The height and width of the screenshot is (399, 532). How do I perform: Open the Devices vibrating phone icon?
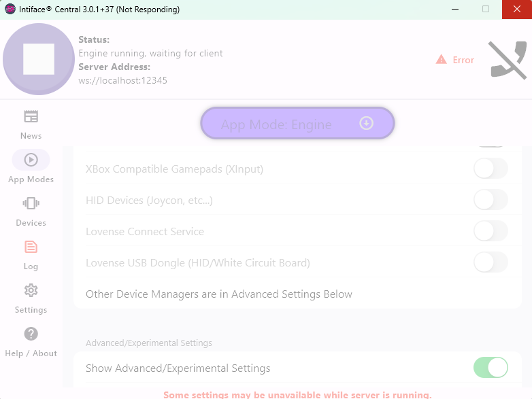point(31,203)
